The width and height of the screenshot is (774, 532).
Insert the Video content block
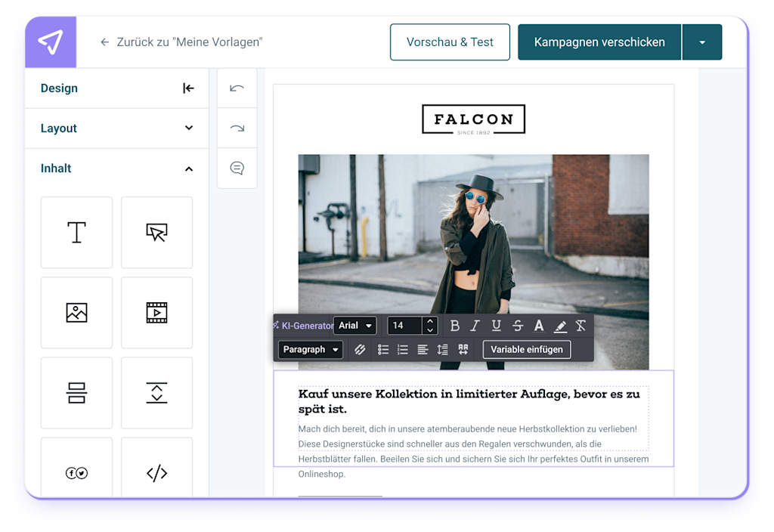[156, 313]
